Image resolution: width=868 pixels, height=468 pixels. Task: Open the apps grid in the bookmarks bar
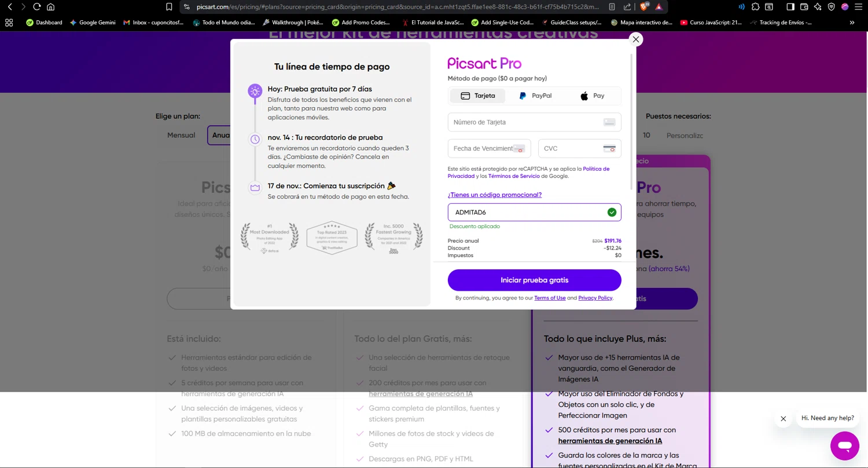(x=9, y=23)
